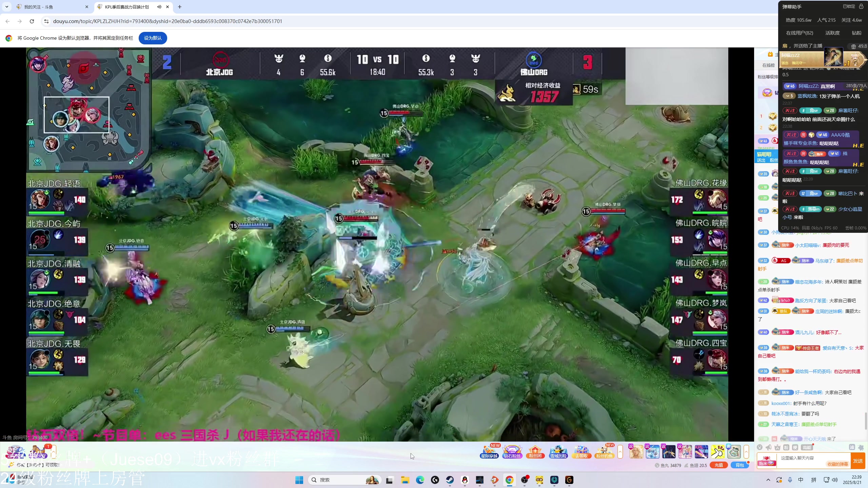Click username 阿喵zzZZ in danmaku assistant chat
This screenshot has width=868, height=488.
[808, 86]
